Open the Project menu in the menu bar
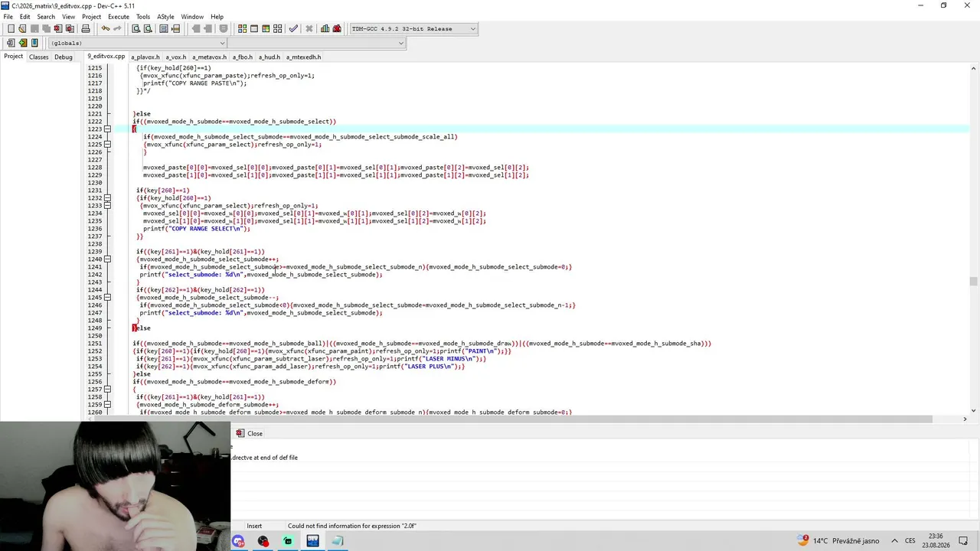This screenshot has width=980, height=551. pos(91,17)
